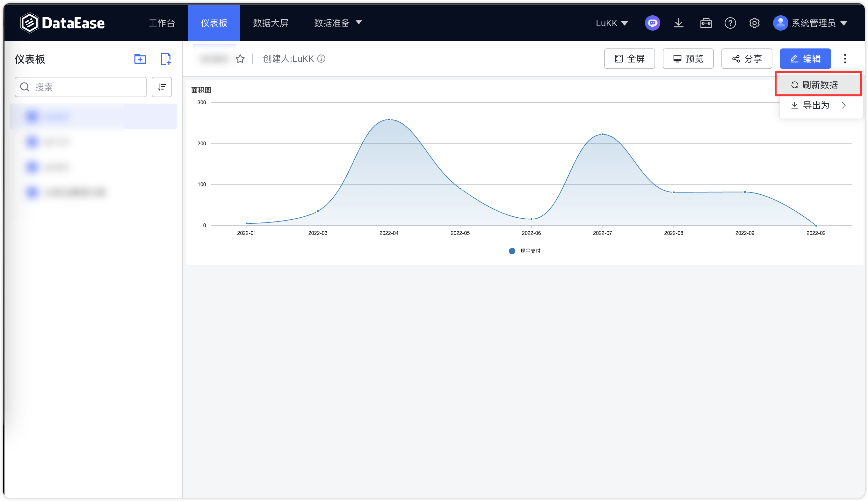Open the AI assistant robot icon
This screenshot has width=868, height=501.
click(652, 23)
